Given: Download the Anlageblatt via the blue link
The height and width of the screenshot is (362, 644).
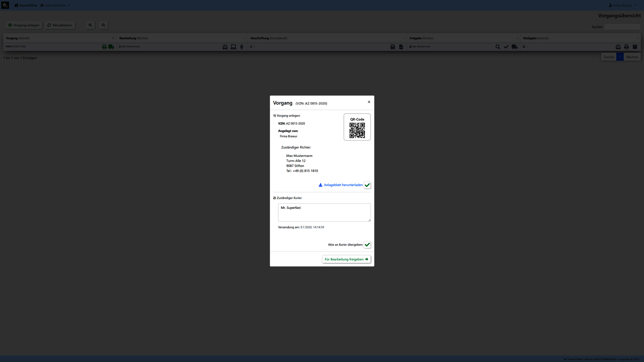Looking at the screenshot, I should (340, 185).
